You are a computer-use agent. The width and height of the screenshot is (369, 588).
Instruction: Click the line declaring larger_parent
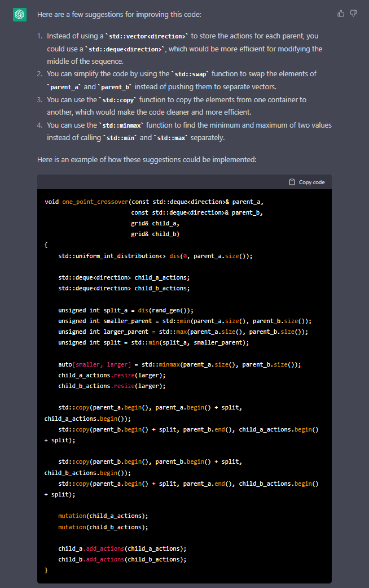pyautogui.click(x=183, y=332)
